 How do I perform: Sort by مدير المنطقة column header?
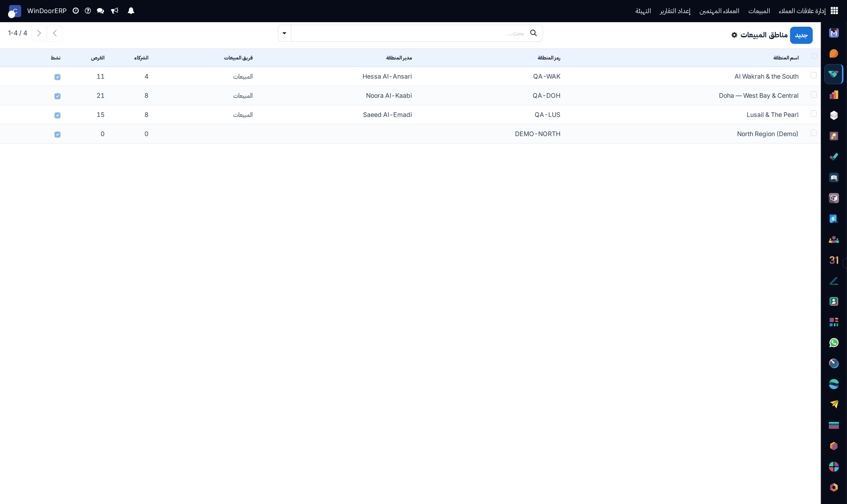(x=399, y=58)
